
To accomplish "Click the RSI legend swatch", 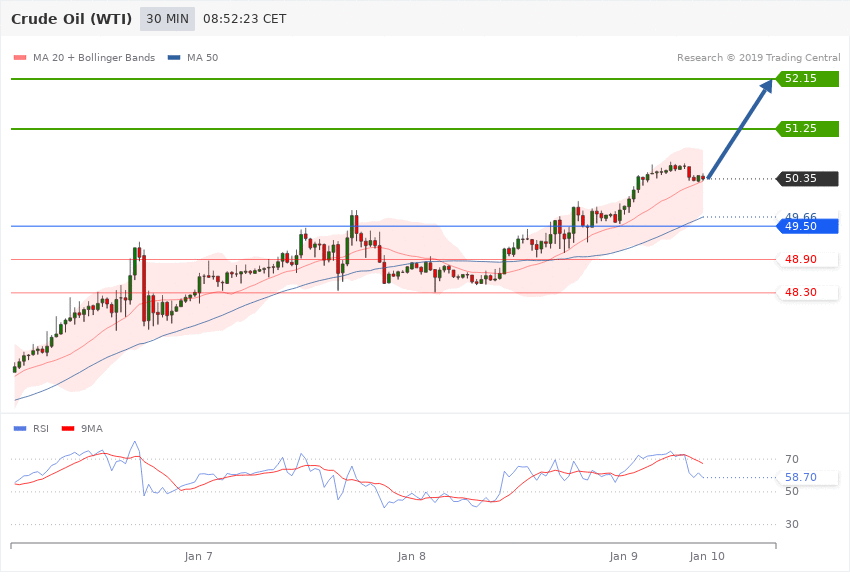I will [20, 429].
